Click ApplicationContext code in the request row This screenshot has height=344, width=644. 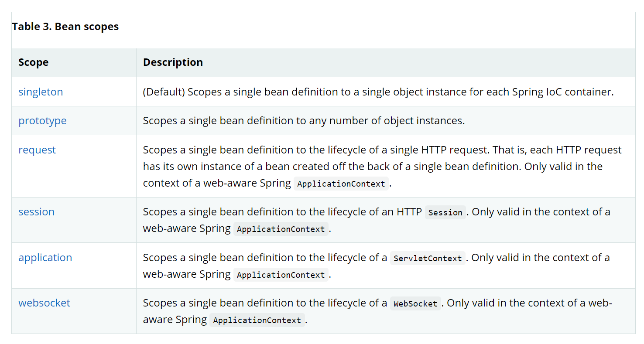click(341, 184)
